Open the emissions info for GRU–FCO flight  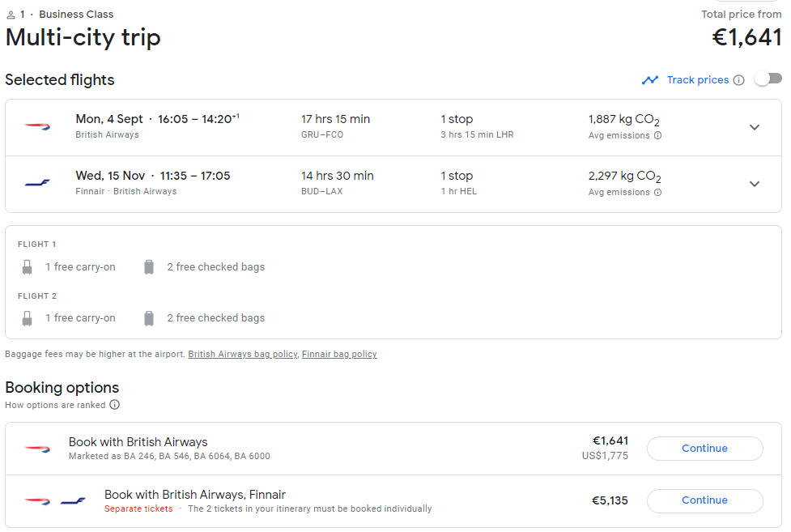[x=658, y=135]
